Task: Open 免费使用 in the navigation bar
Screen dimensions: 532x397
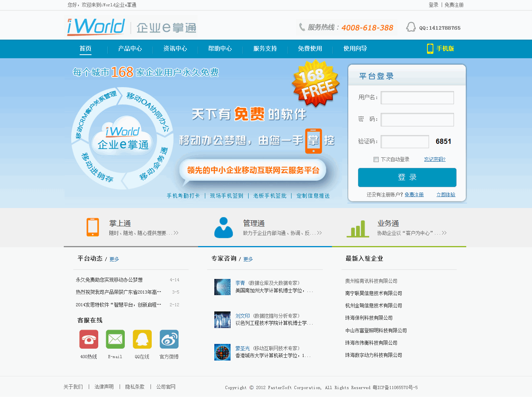Action: pos(310,49)
